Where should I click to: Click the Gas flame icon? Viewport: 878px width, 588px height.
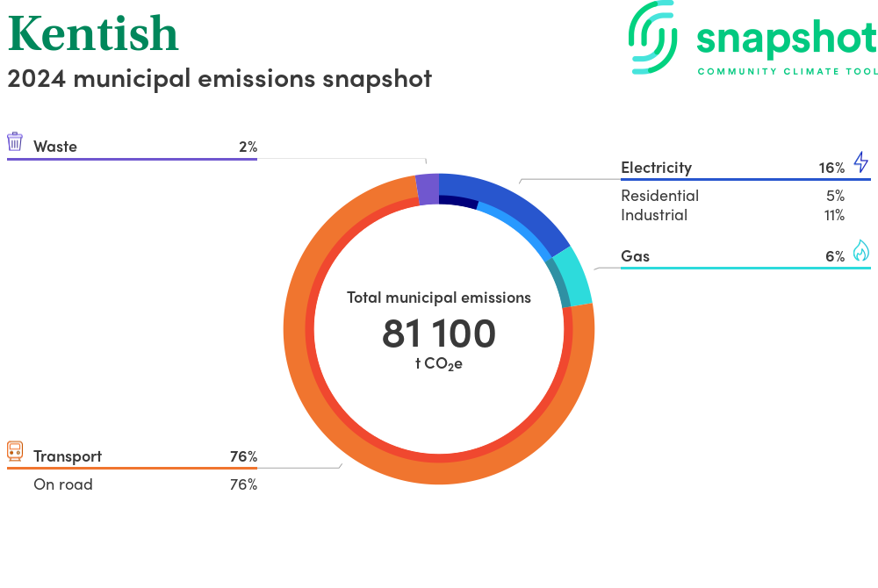[x=860, y=251]
